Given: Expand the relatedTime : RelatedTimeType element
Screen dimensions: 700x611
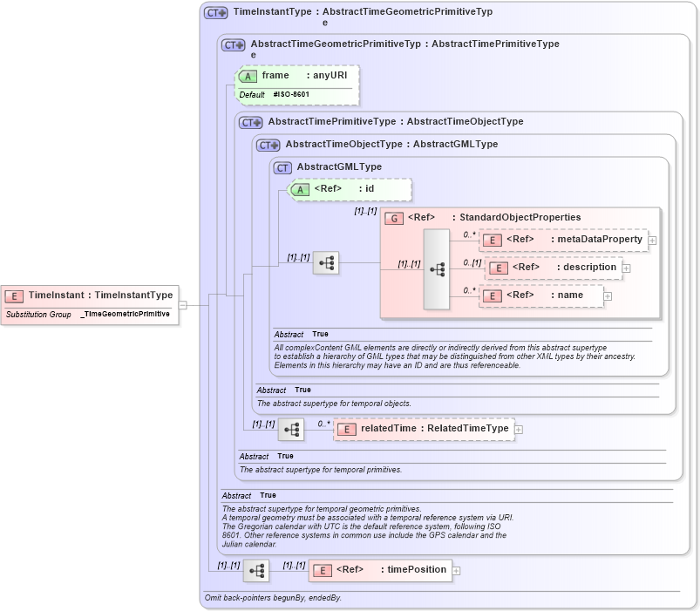Looking at the screenshot, I should 518,429.
